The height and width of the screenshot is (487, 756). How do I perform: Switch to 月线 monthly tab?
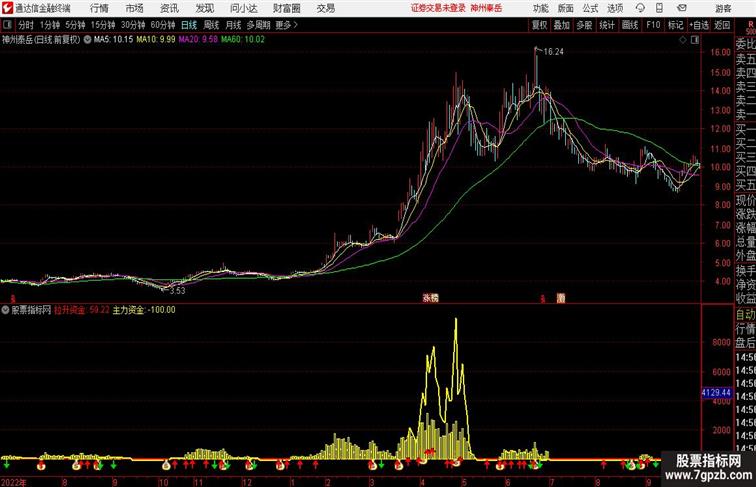pos(233,25)
